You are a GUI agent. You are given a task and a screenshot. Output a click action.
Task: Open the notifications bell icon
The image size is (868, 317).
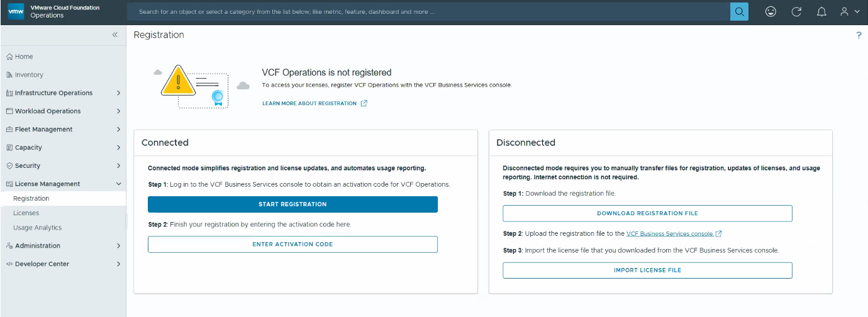[821, 11]
